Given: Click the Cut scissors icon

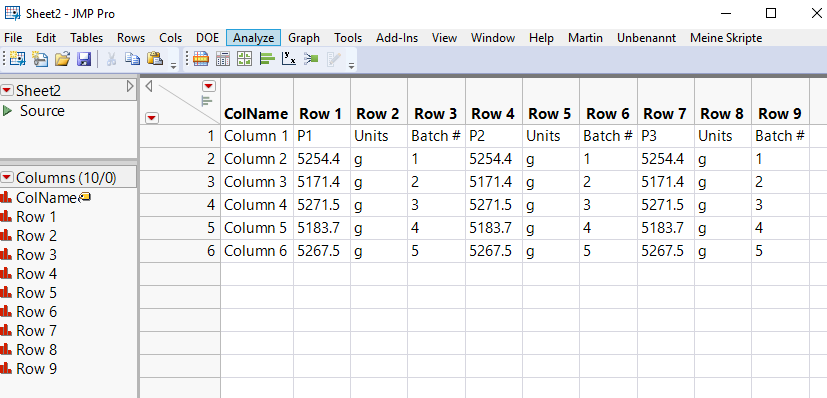Looking at the screenshot, I should (x=111, y=59).
